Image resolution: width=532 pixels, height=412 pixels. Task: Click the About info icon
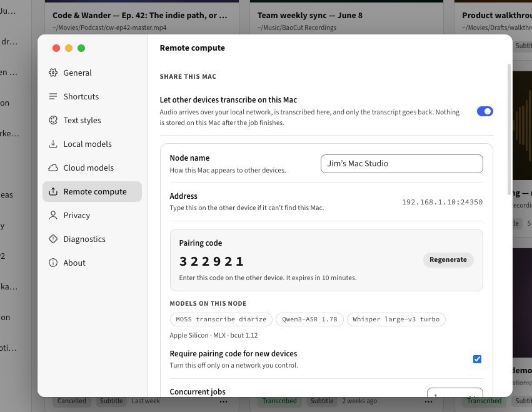point(53,263)
